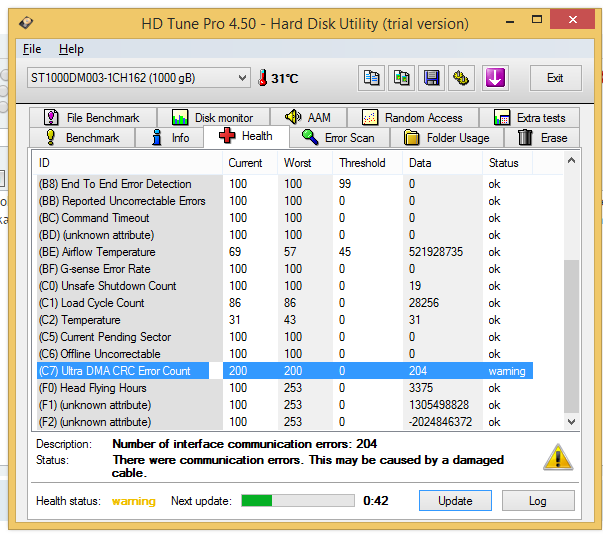Image resolution: width=603 pixels, height=537 pixels.
Task: Click the thermometer temperature icon
Action: pos(263,78)
